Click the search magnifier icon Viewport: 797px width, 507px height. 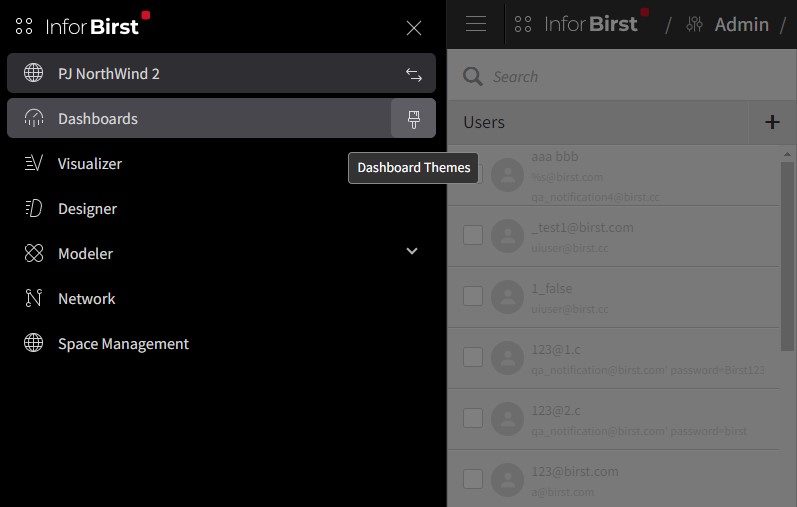pos(471,77)
